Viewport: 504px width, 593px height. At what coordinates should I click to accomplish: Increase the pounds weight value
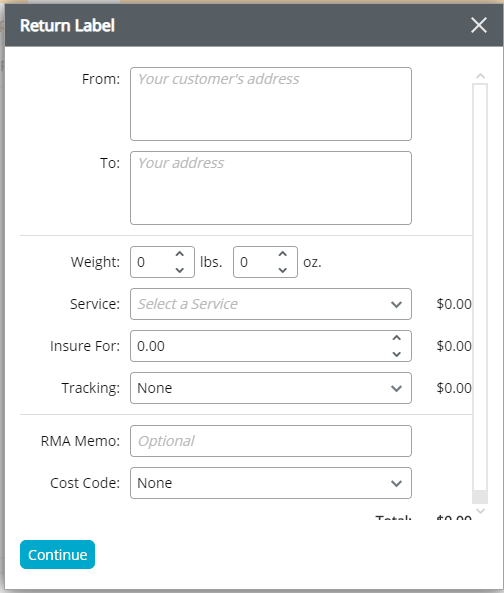180,254
